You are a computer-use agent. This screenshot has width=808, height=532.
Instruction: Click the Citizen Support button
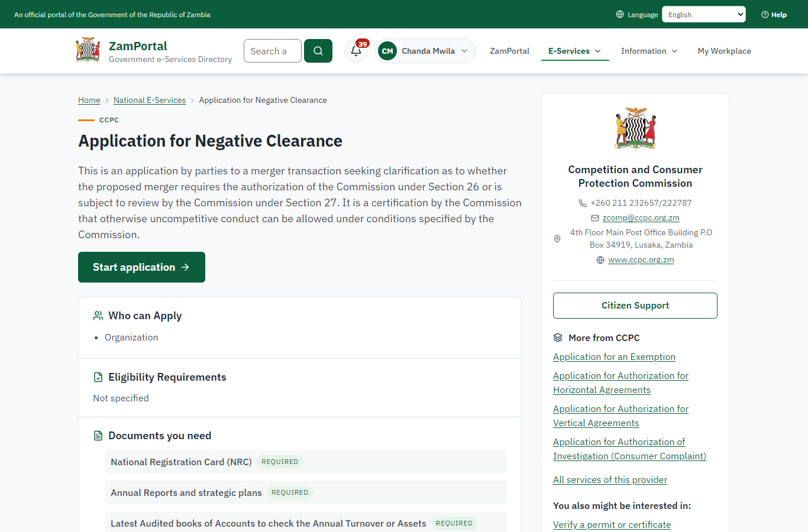(x=635, y=306)
